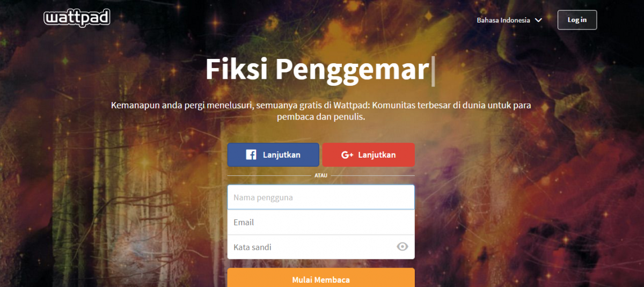Click the tagline line starting 'Kemanapun anda pergi'

point(321,105)
